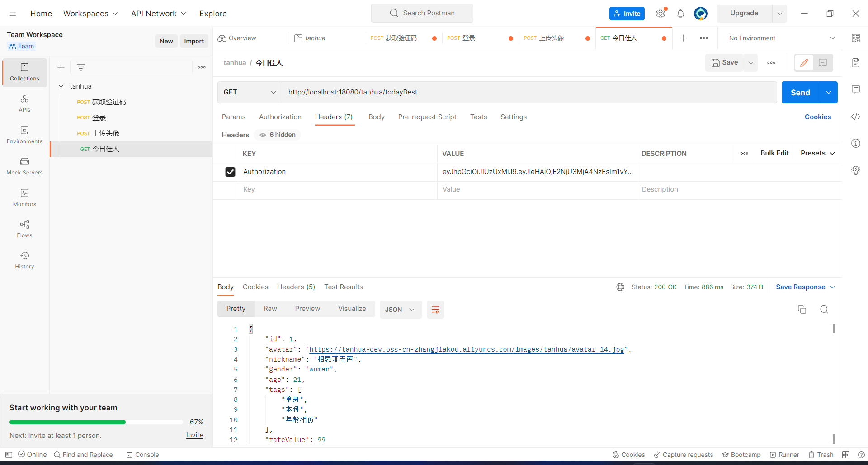Open request info pane
The height and width of the screenshot is (465, 868).
point(856,143)
